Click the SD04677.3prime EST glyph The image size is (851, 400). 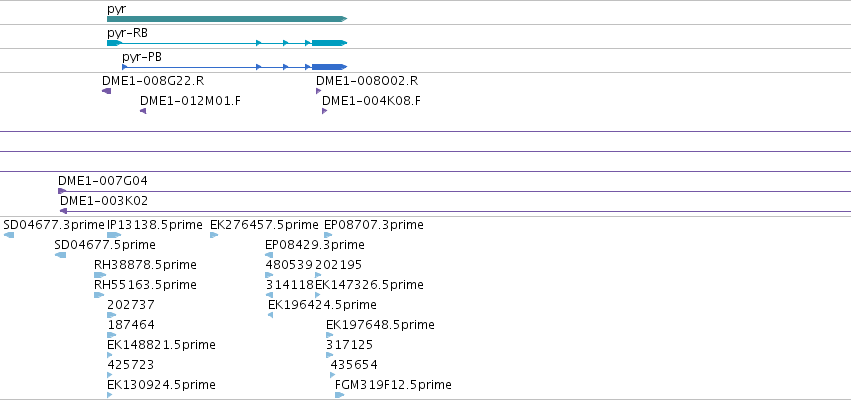click(9, 235)
